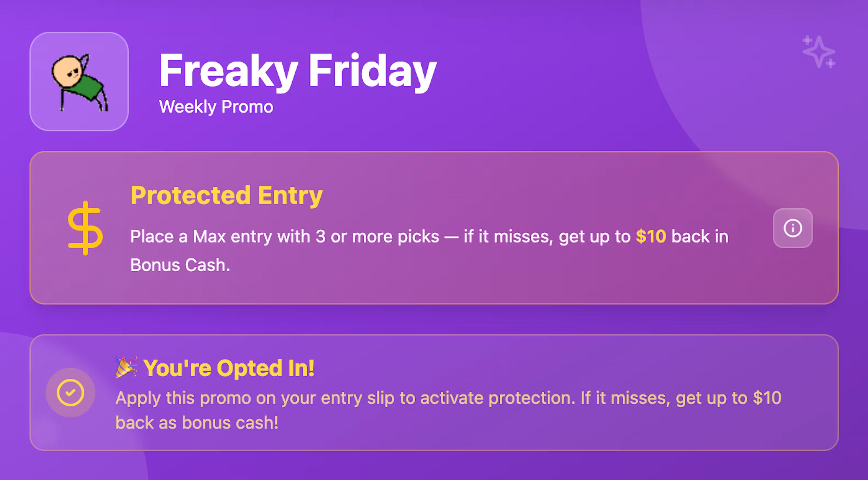Screen dimensions: 868x480
Task: Click the yellow dollar sign icon
Action: click(x=85, y=228)
